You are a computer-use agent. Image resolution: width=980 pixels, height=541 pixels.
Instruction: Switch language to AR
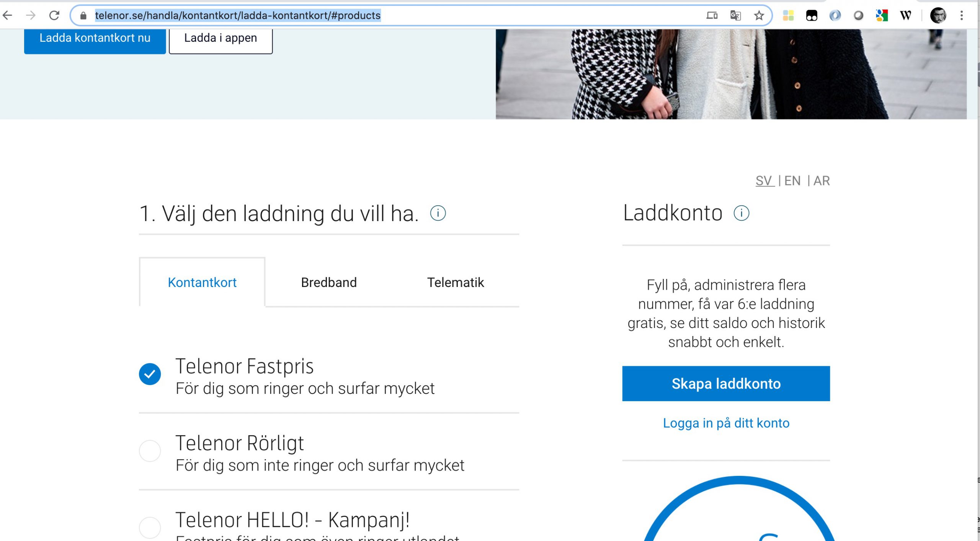822,180
